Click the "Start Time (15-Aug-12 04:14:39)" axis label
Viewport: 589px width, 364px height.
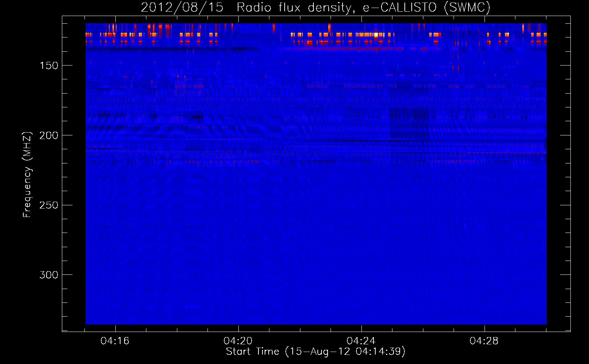pyautogui.click(x=316, y=352)
